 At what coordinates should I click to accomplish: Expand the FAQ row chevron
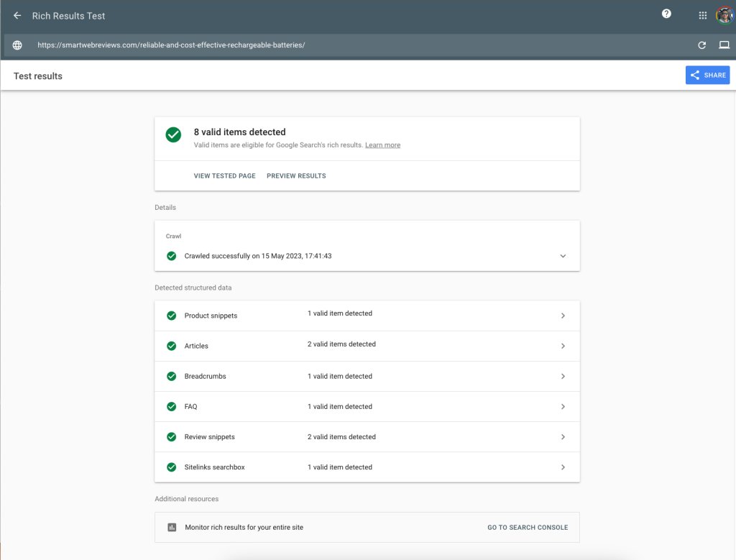pyautogui.click(x=563, y=407)
